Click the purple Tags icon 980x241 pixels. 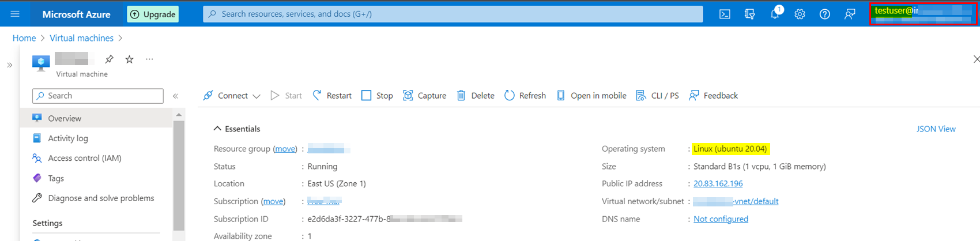coord(37,178)
